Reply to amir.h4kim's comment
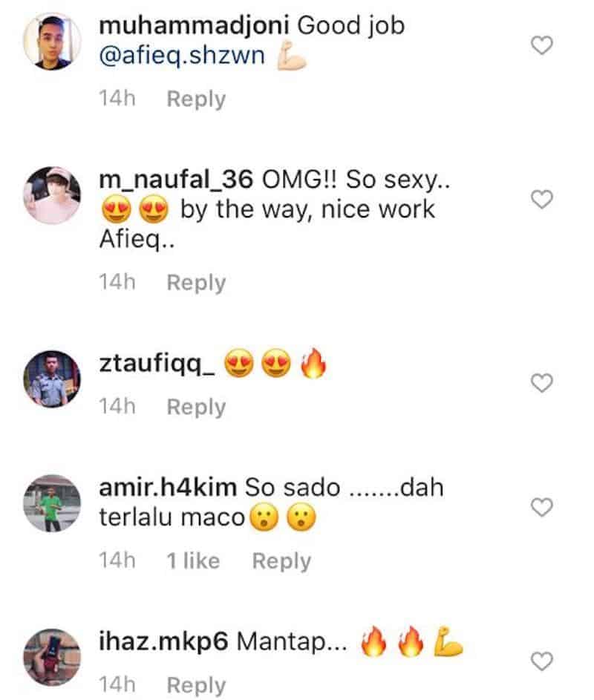 tap(281, 561)
